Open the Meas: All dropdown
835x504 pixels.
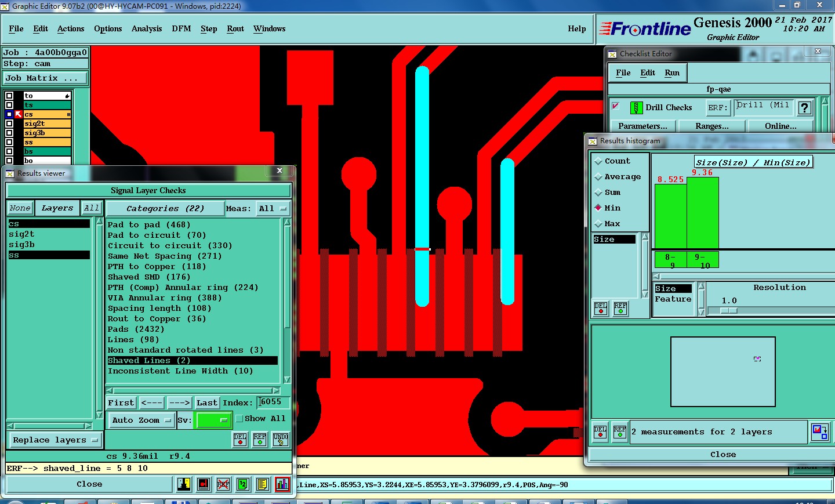(x=273, y=208)
